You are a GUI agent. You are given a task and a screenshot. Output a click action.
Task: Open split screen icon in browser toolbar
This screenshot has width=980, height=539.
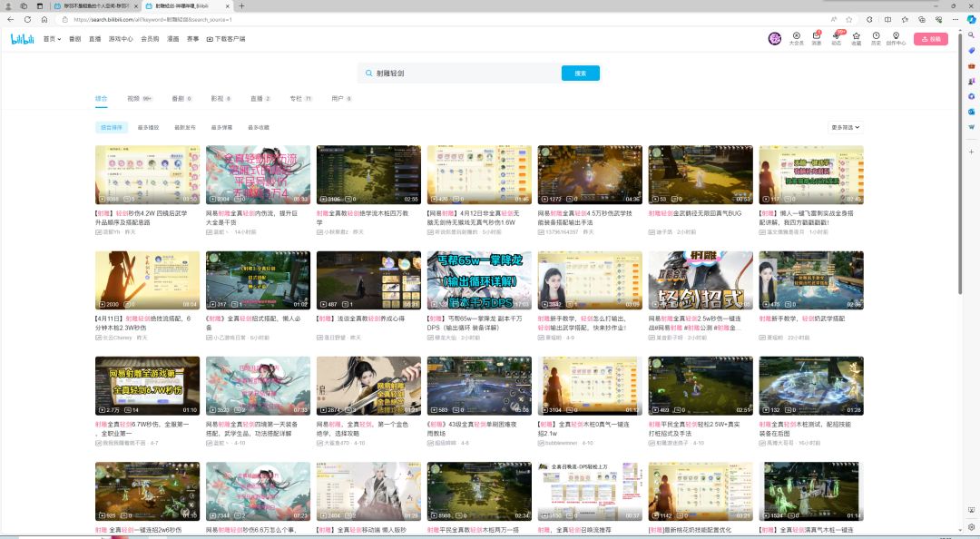(x=887, y=19)
